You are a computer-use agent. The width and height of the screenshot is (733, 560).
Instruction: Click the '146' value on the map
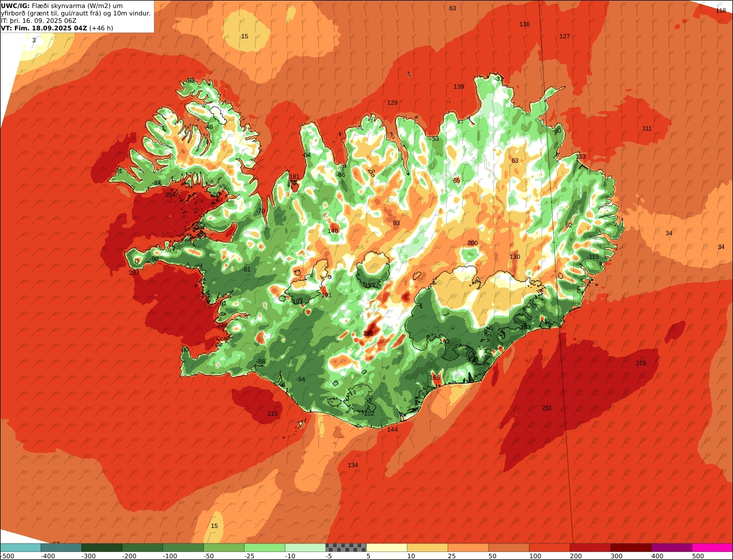click(x=333, y=231)
